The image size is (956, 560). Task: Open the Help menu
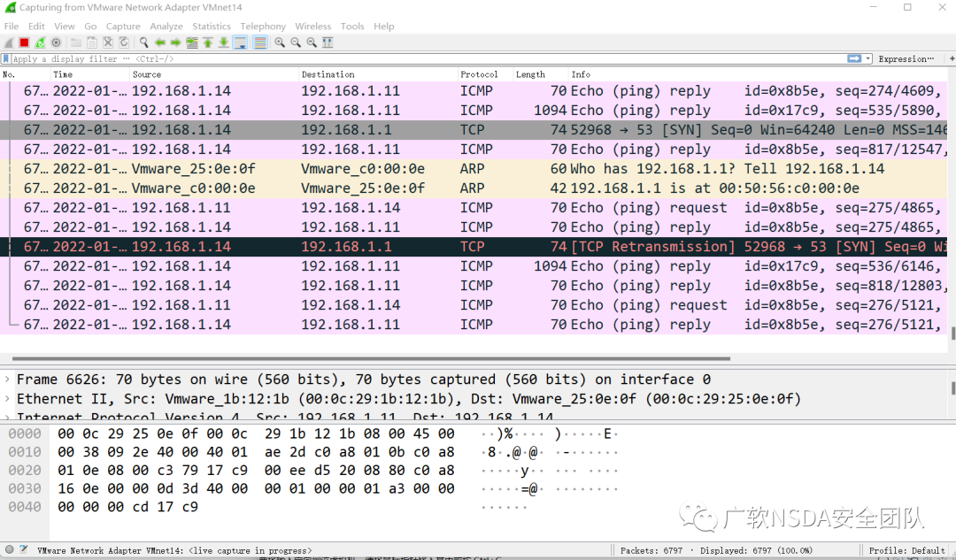384,27
